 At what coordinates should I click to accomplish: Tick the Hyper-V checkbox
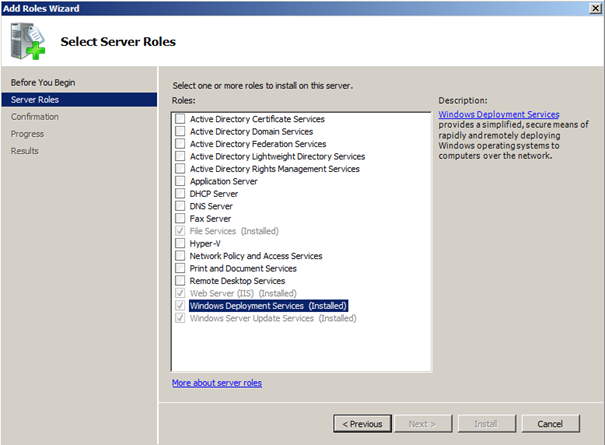point(180,243)
